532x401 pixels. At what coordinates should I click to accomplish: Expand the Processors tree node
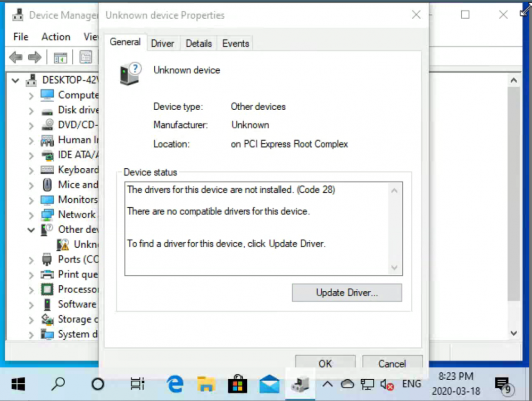point(31,290)
